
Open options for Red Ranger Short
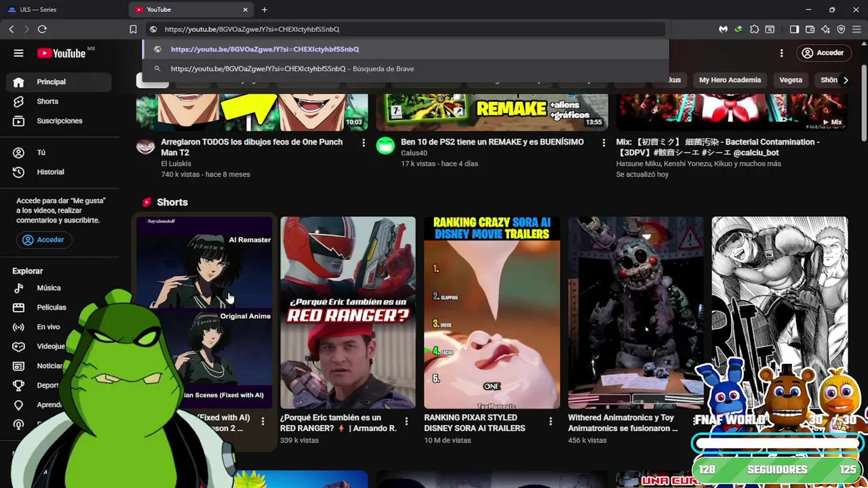click(406, 422)
